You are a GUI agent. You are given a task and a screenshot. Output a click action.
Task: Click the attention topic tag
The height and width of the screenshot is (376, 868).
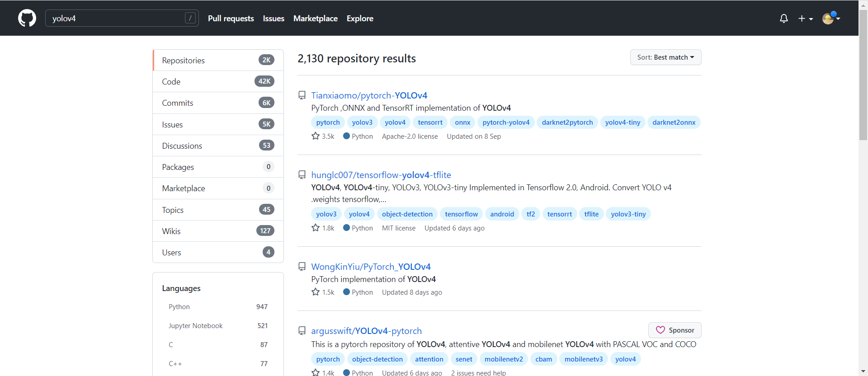point(429,359)
